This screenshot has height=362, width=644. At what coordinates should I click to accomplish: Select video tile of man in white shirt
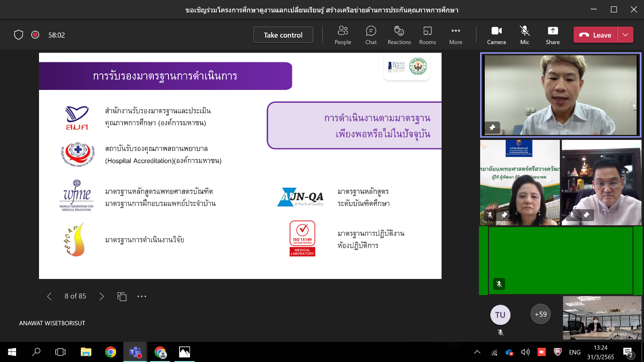coord(601,183)
